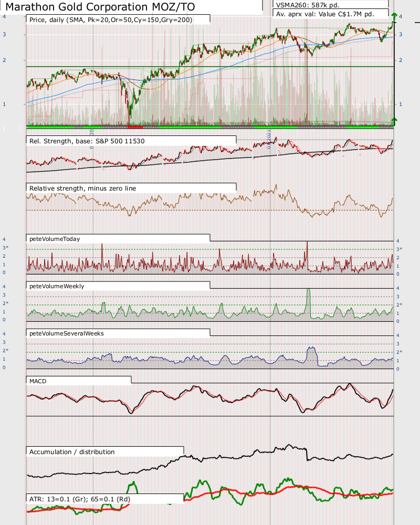The width and height of the screenshot is (420, 525).
Task: Select the Accumulation / distribution label
Action: [72, 451]
